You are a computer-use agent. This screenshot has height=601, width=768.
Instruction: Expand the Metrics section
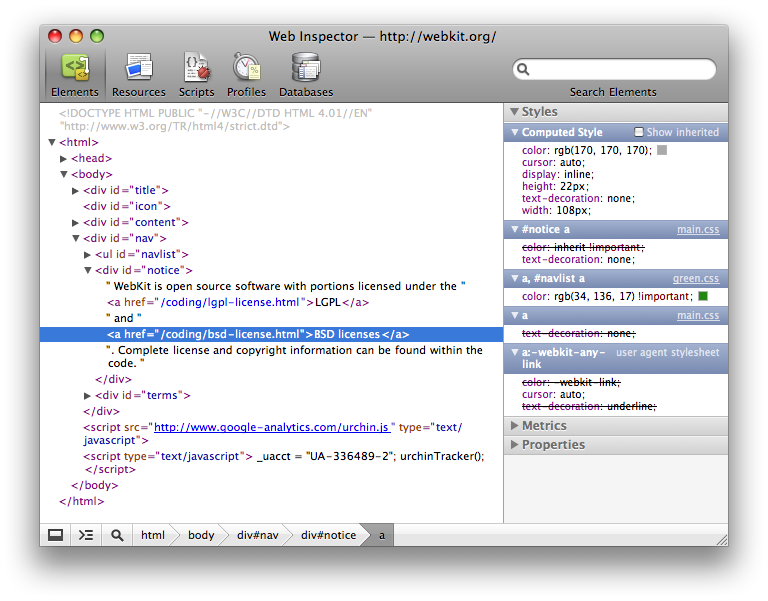click(x=544, y=426)
